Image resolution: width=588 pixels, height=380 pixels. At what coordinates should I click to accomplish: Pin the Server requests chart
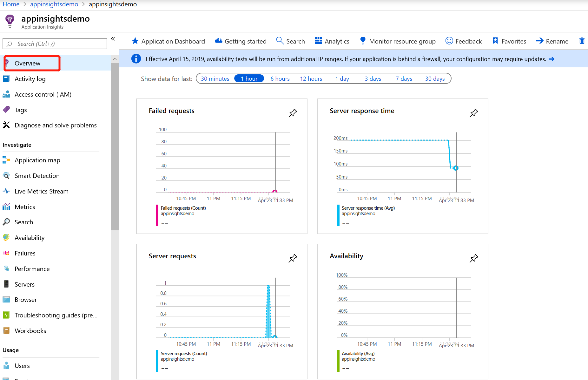point(293,258)
